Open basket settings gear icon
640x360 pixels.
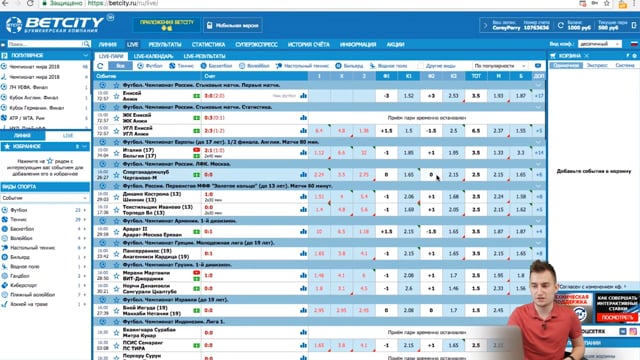point(635,56)
